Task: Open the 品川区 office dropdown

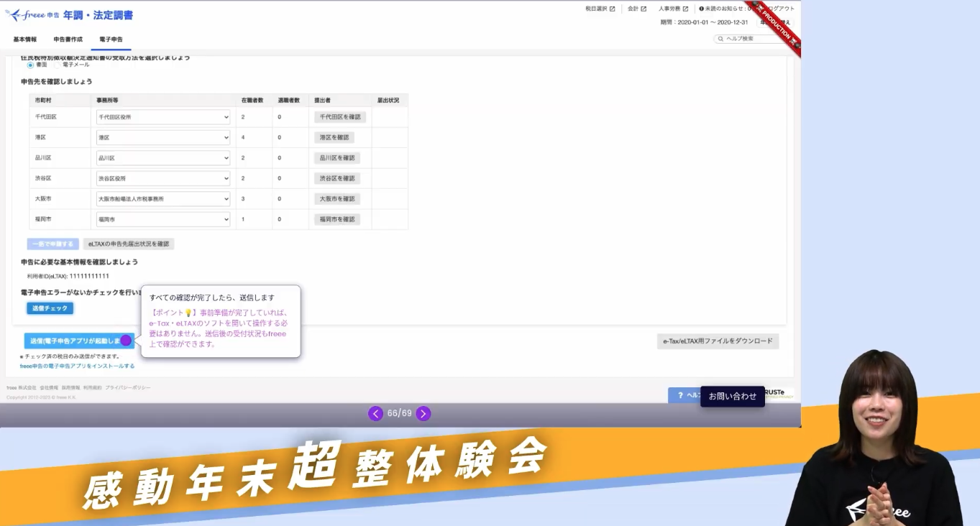Action: pos(163,157)
